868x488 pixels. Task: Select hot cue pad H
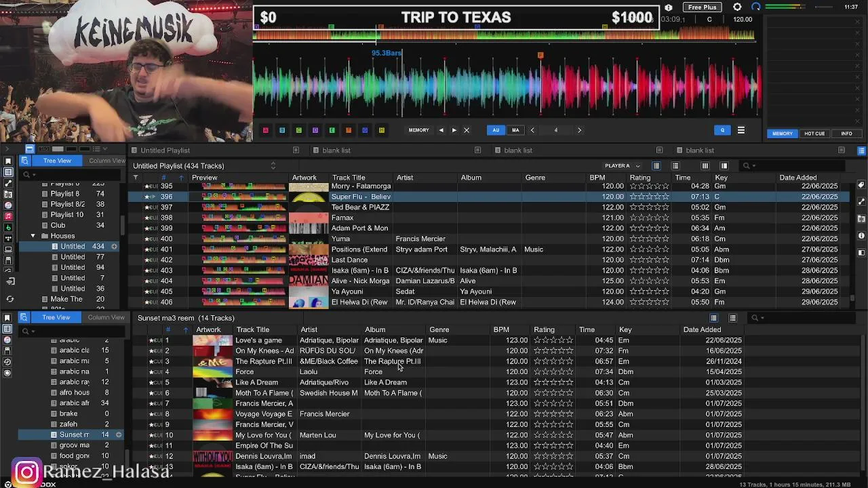click(381, 130)
